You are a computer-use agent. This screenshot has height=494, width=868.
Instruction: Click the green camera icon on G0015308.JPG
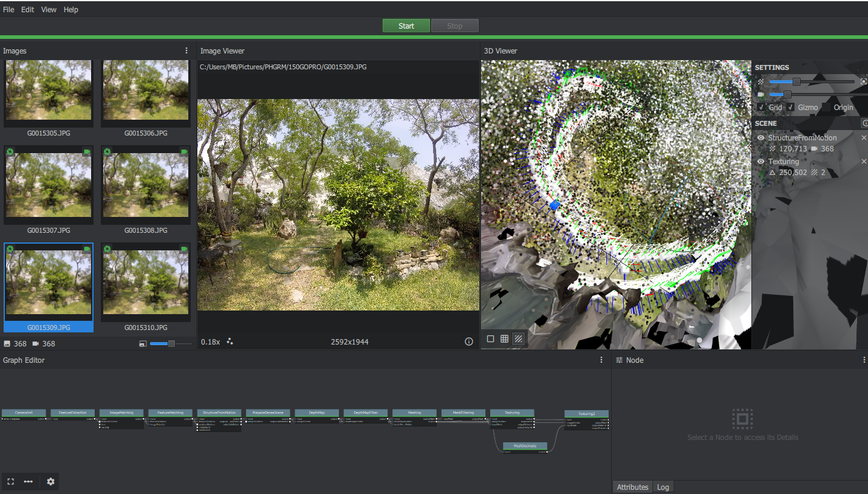[184, 151]
